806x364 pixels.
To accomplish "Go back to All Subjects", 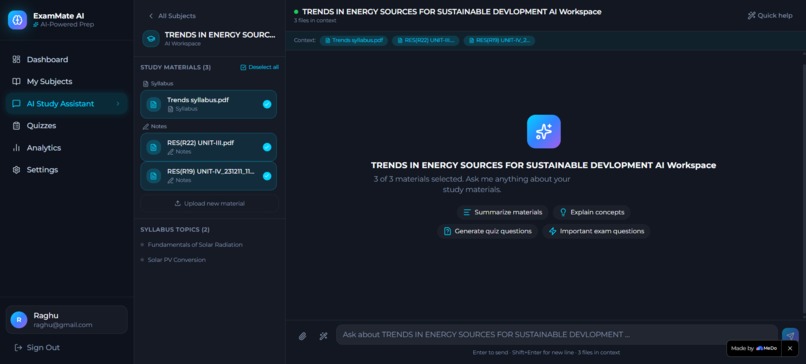I will (172, 16).
